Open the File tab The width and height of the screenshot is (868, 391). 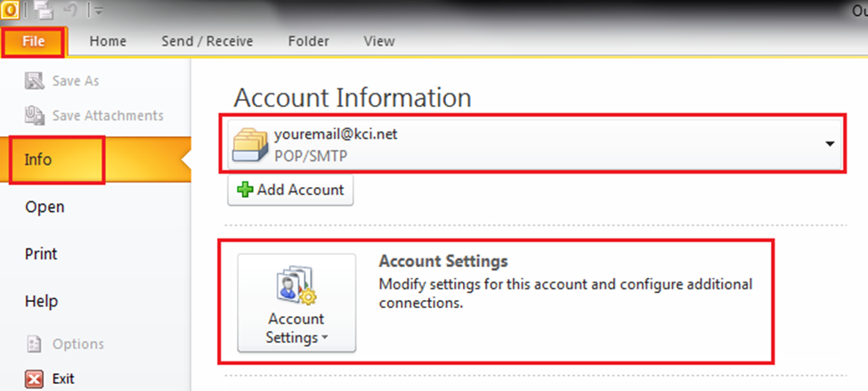coord(33,41)
